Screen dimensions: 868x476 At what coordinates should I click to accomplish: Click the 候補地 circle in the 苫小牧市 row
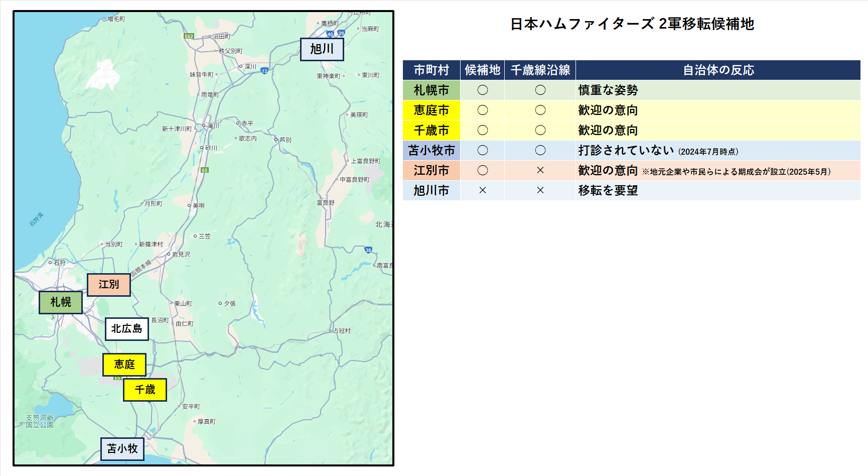[x=483, y=150]
